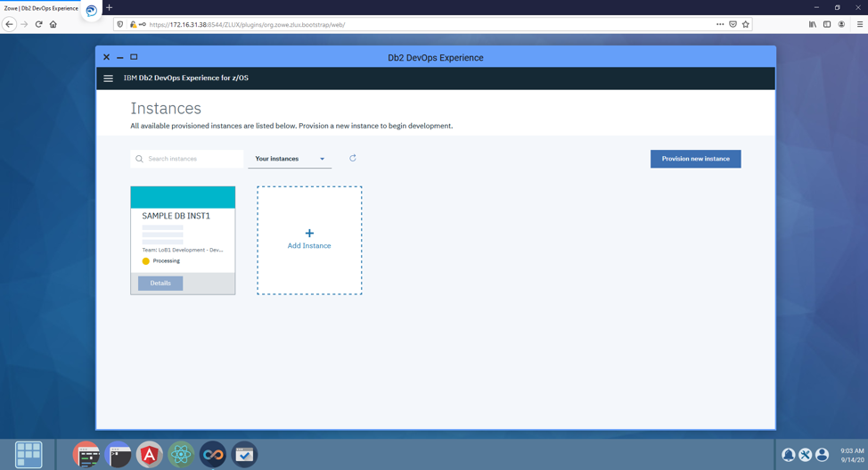Click the Search instances field
The width and height of the screenshot is (868, 470).
tap(187, 159)
